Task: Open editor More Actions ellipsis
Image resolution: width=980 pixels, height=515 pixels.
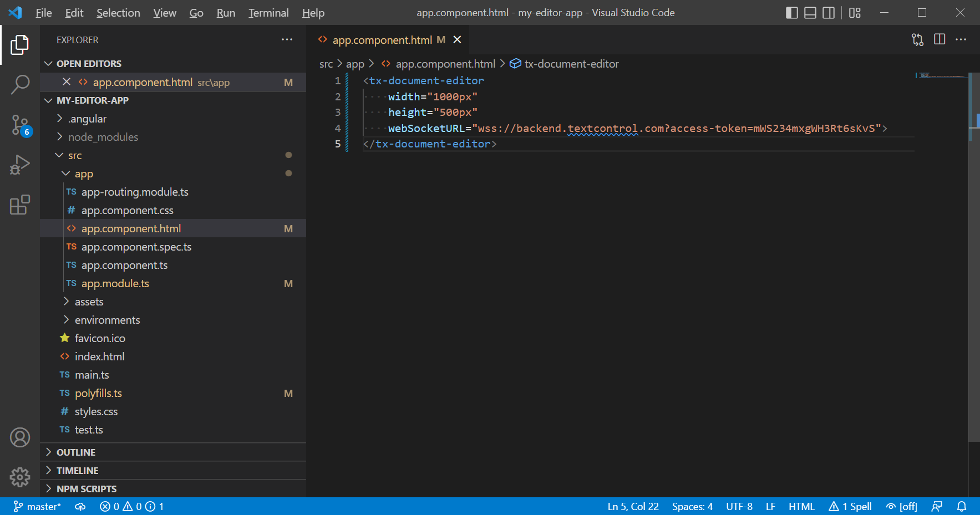Action: coord(961,39)
